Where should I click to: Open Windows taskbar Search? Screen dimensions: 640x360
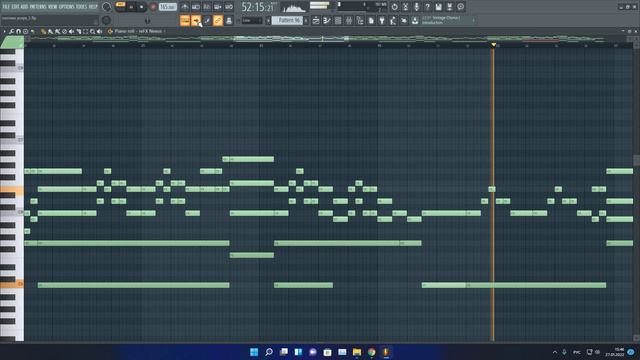pyautogui.click(x=269, y=352)
